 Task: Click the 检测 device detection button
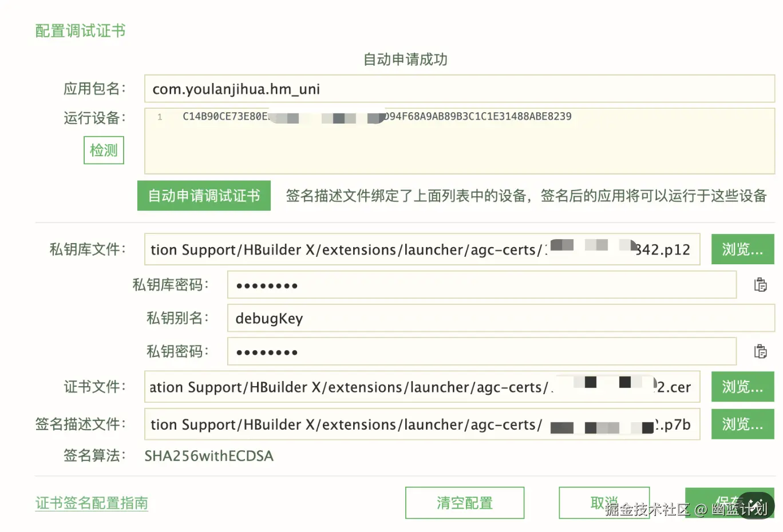click(x=104, y=150)
